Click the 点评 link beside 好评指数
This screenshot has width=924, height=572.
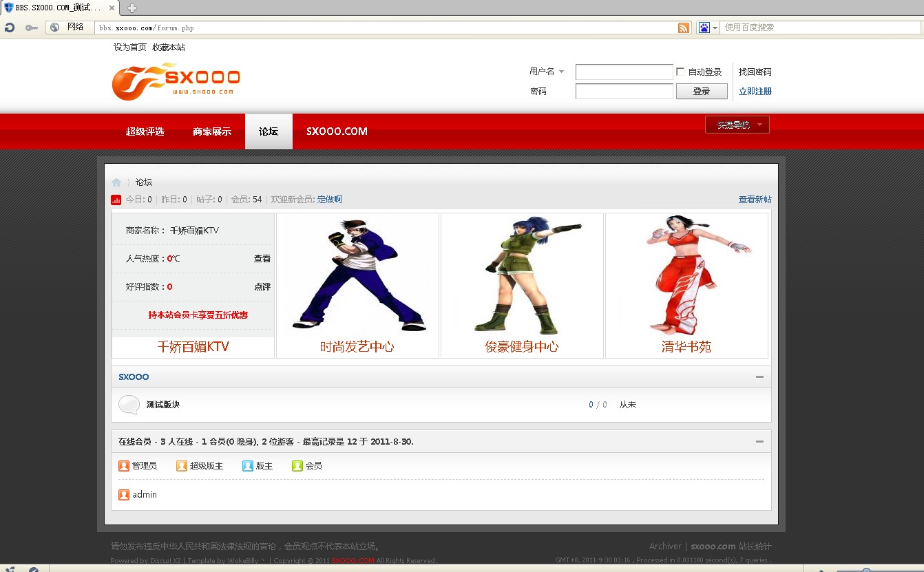(262, 287)
